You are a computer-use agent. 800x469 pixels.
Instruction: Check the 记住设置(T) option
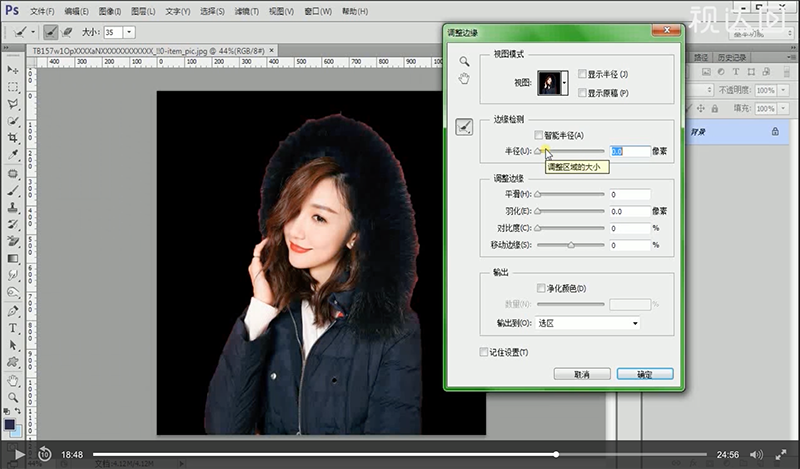[x=484, y=352]
